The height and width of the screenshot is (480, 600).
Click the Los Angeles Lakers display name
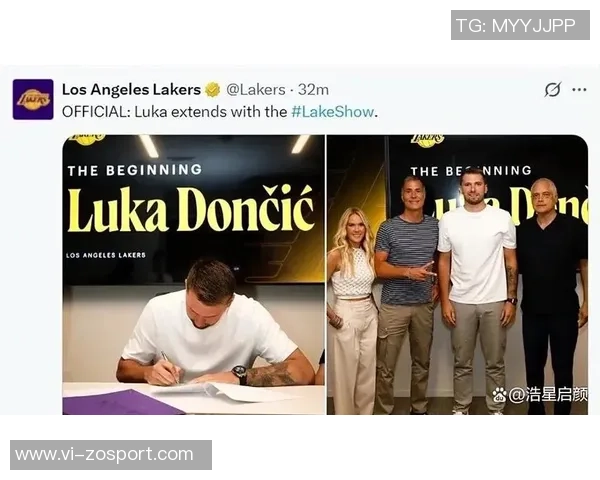click(x=131, y=90)
